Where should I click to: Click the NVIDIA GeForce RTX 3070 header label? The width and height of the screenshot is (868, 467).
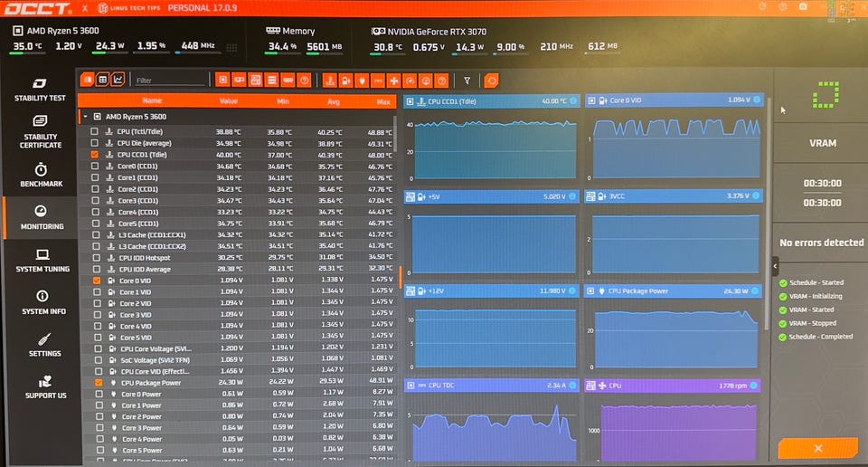[437, 32]
